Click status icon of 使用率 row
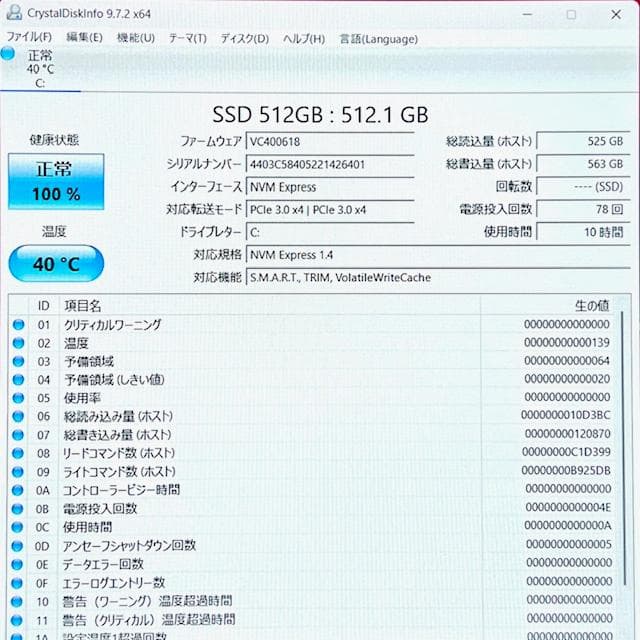 pos(18,398)
